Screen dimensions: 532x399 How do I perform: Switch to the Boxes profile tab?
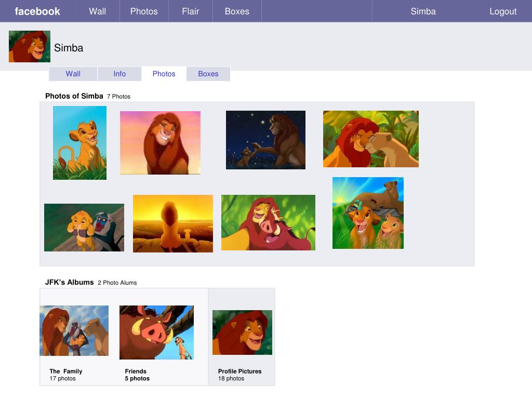click(208, 74)
